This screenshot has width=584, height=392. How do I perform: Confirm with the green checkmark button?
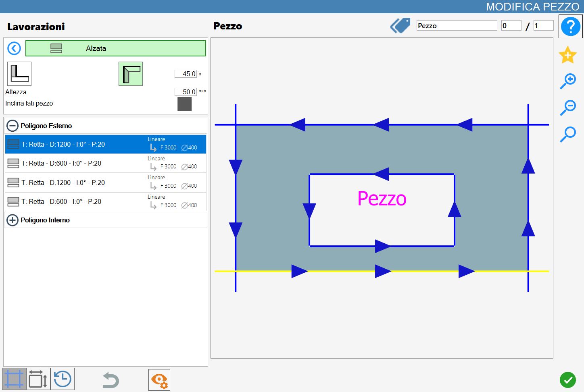568,380
